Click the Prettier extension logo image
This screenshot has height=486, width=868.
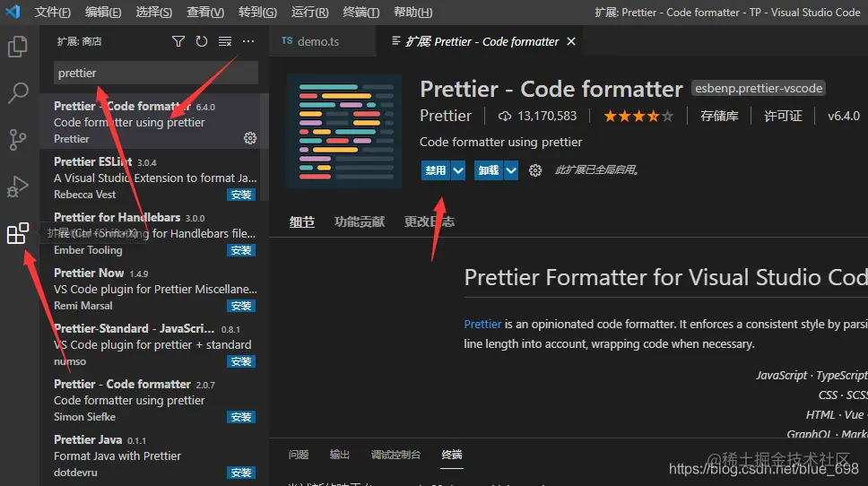coord(344,131)
